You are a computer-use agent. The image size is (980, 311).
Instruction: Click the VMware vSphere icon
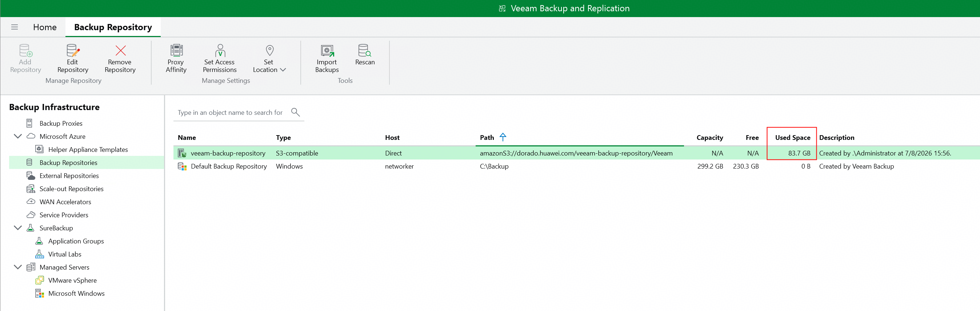click(40, 280)
